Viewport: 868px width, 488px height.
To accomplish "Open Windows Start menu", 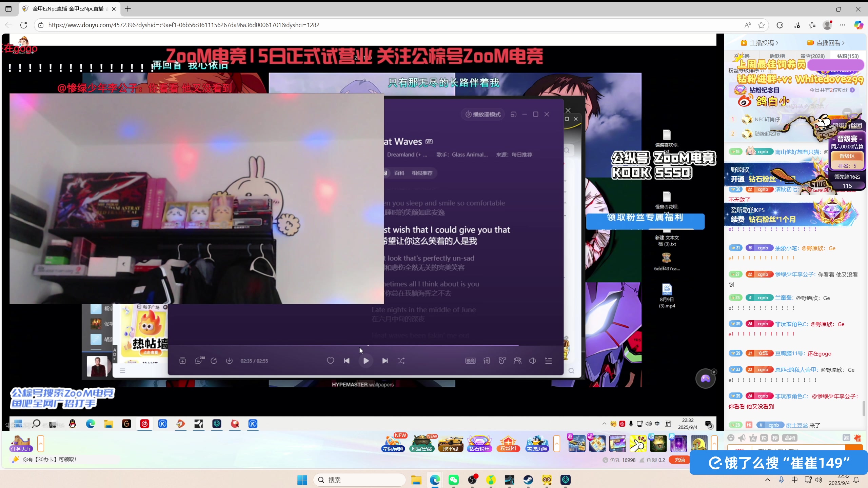I will pos(302,480).
